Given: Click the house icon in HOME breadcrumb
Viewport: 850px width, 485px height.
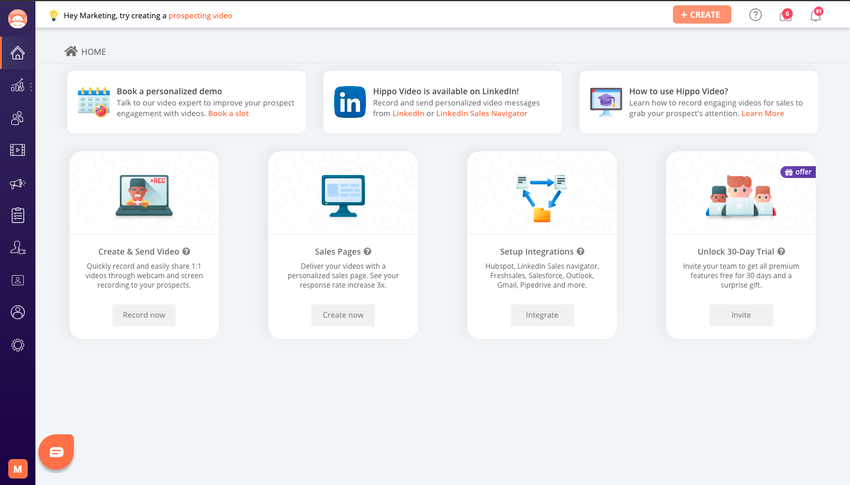Looking at the screenshot, I should [x=70, y=51].
